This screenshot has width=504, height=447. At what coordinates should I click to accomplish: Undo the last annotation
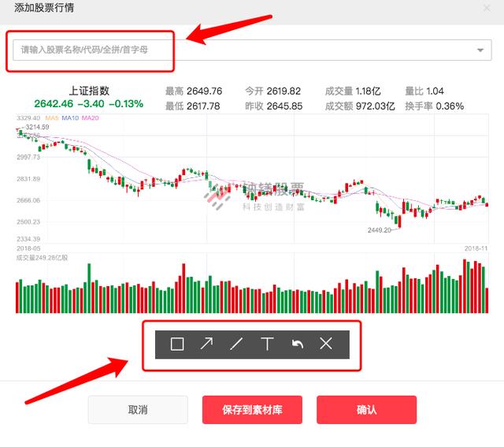[298, 344]
